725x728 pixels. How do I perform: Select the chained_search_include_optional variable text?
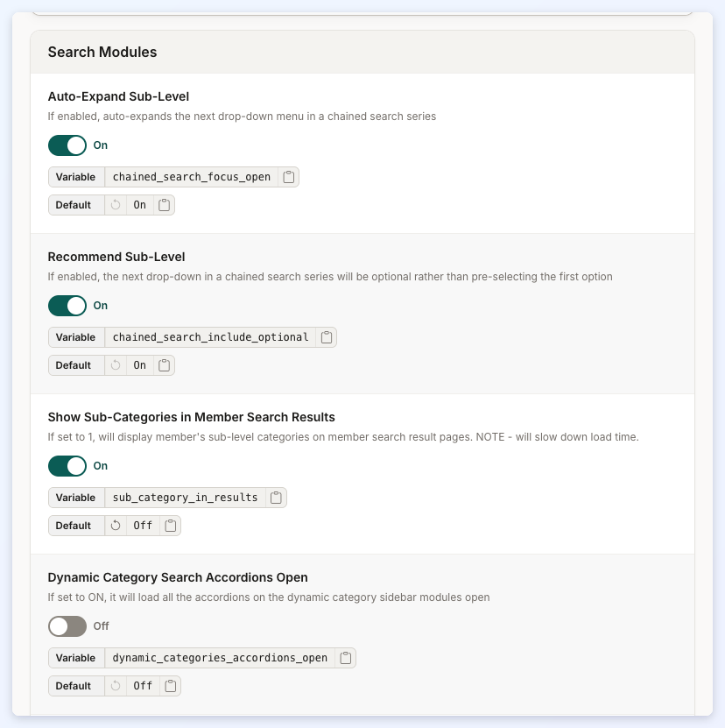[210, 337]
